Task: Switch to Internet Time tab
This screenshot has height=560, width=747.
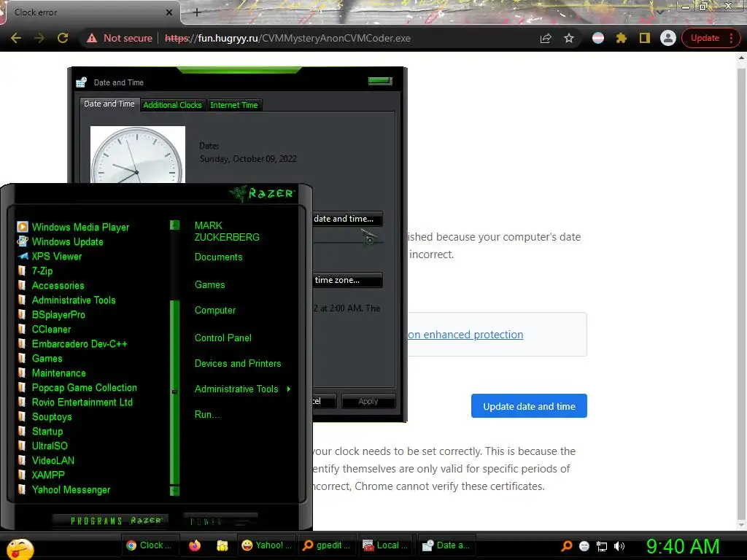Action: click(x=234, y=105)
